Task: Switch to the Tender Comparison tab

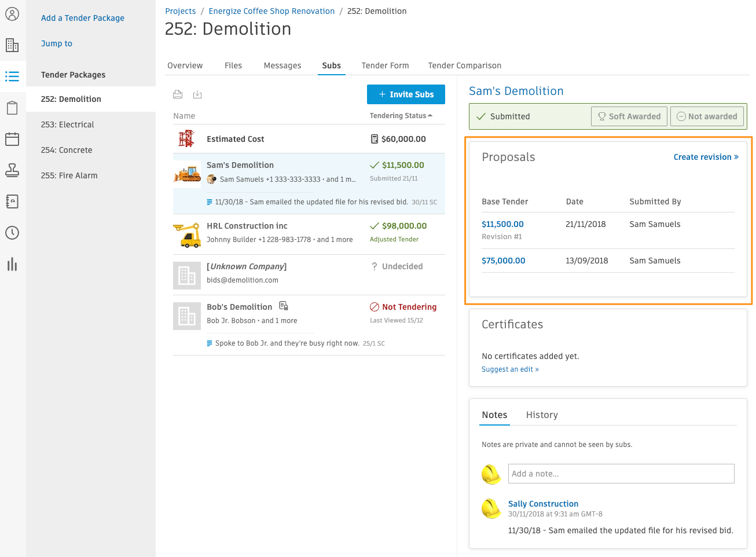Action: click(x=465, y=65)
